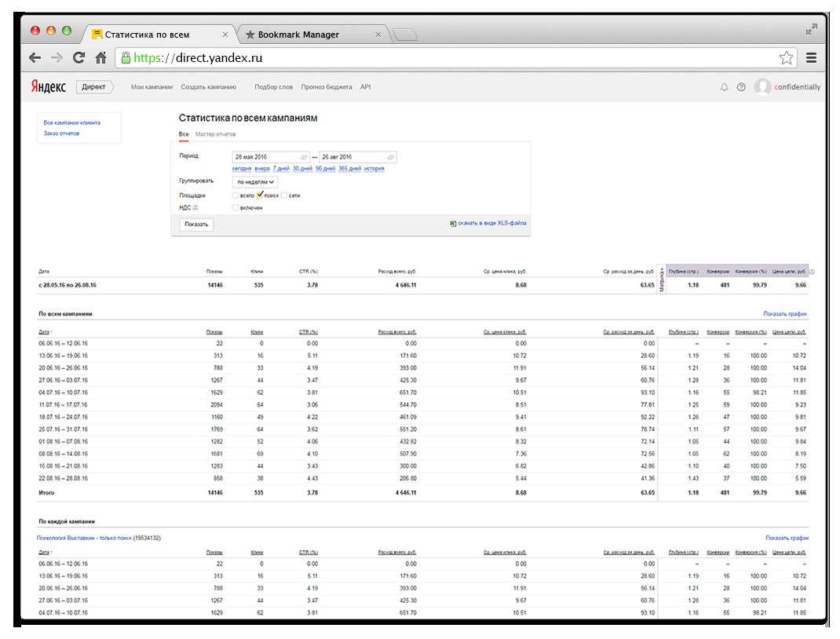
Task: Click the НДС help question icon
Action: coord(195,207)
